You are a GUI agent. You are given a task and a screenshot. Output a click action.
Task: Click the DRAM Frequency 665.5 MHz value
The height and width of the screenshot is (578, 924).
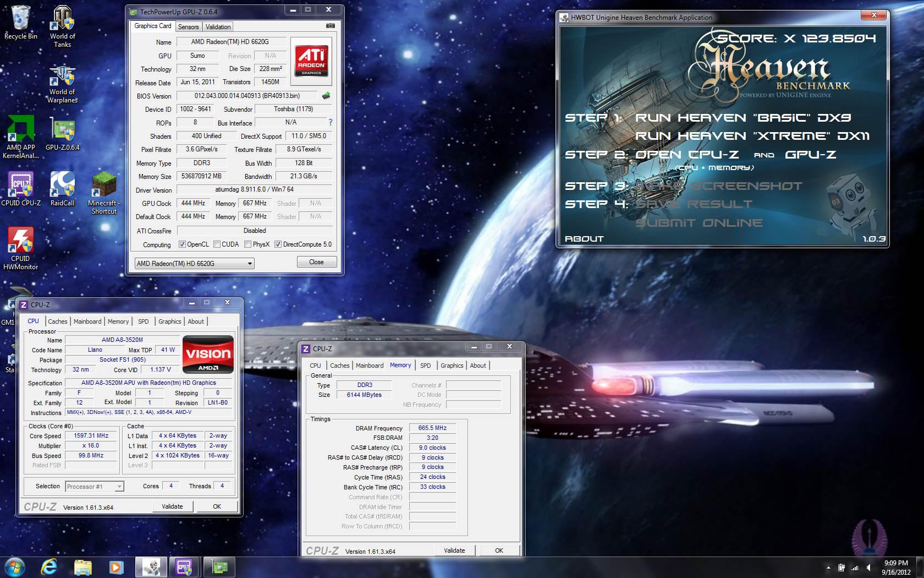click(x=432, y=428)
